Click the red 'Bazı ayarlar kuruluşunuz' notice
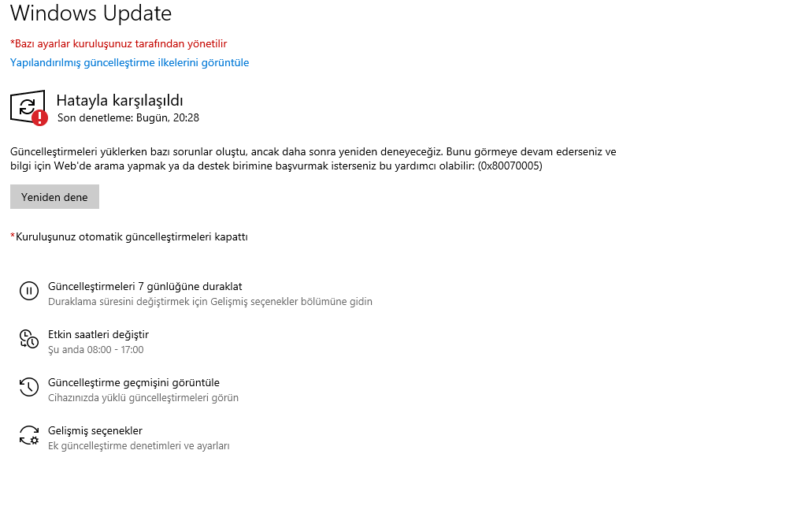The width and height of the screenshot is (812, 506). point(119,43)
